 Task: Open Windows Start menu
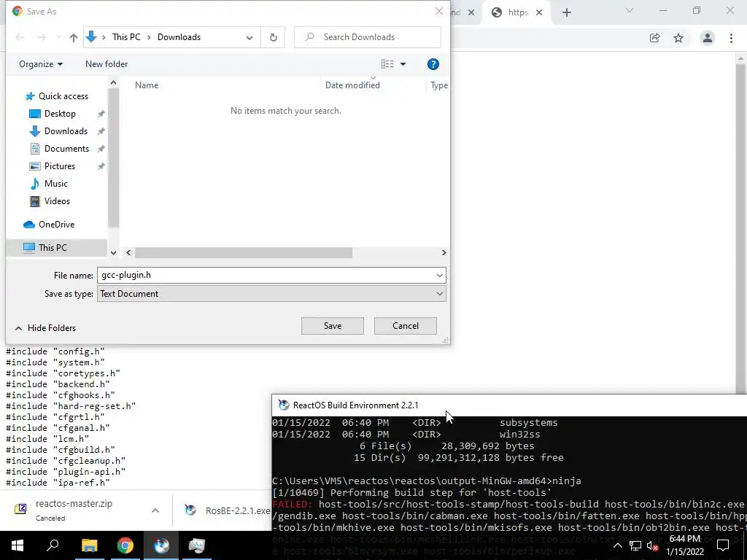click(18, 545)
